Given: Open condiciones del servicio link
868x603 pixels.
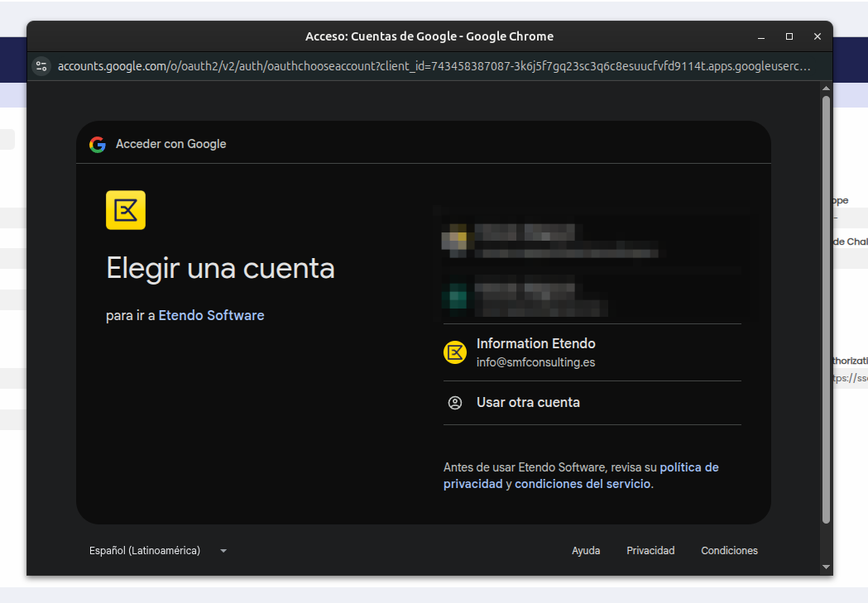Looking at the screenshot, I should coord(583,484).
